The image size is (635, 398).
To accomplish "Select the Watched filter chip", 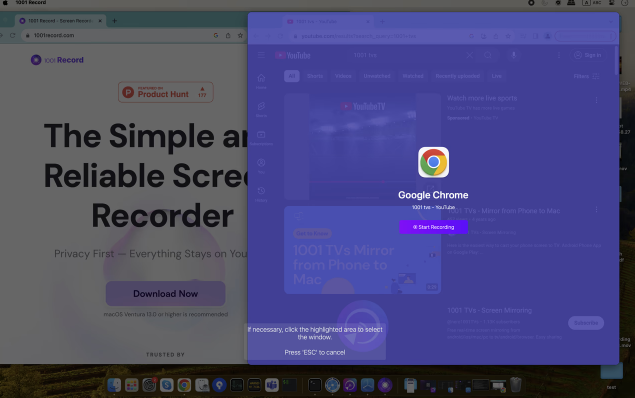I will (x=413, y=76).
